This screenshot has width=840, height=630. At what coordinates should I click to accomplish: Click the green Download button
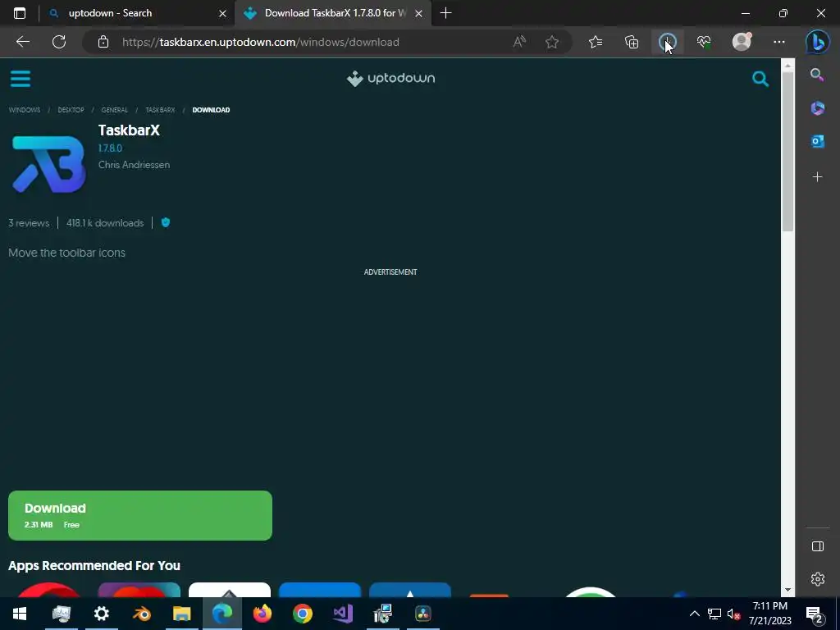pyautogui.click(x=139, y=515)
